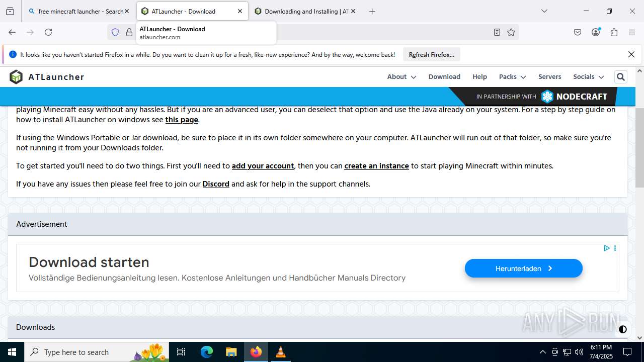Viewport: 644px width, 362px height.
Task: Click the Download starten ad headline
Action: click(x=89, y=262)
